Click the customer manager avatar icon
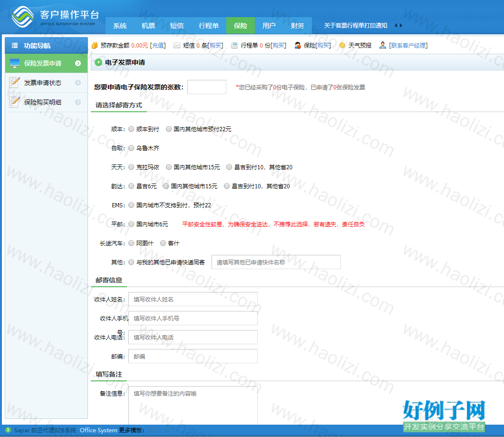Image resolution: width=504 pixels, height=437 pixels. coord(382,45)
